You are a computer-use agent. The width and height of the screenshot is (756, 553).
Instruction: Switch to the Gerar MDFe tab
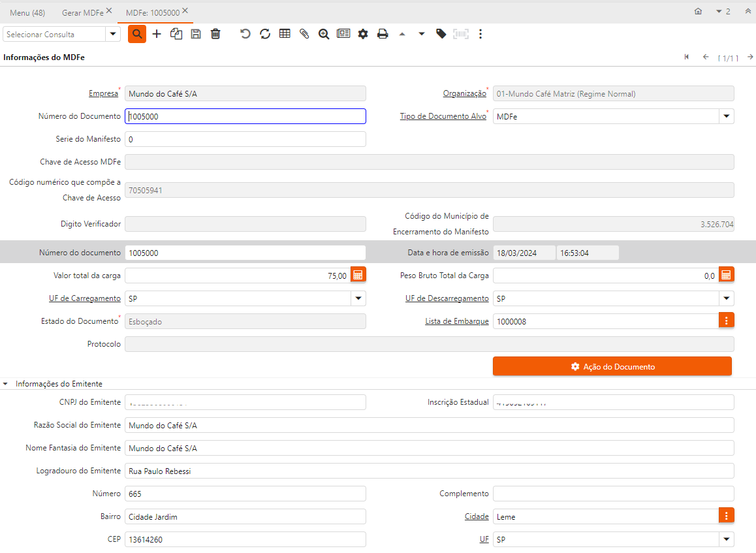[x=82, y=12]
